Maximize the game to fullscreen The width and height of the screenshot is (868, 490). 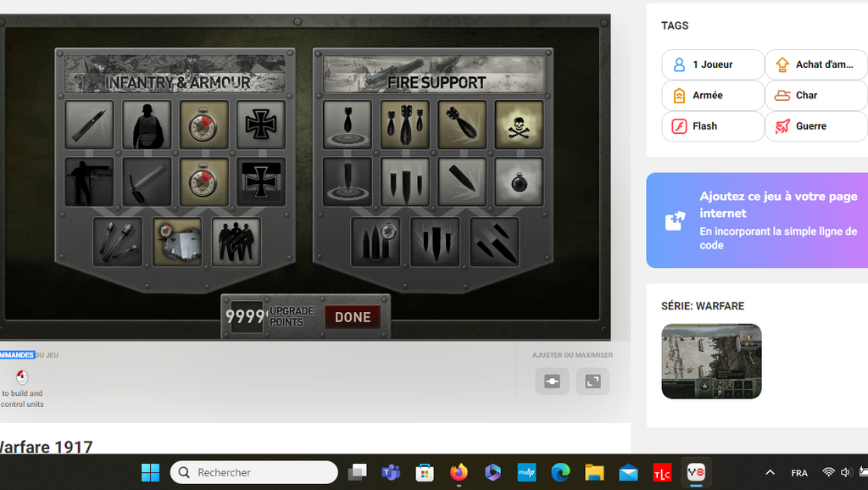(593, 381)
